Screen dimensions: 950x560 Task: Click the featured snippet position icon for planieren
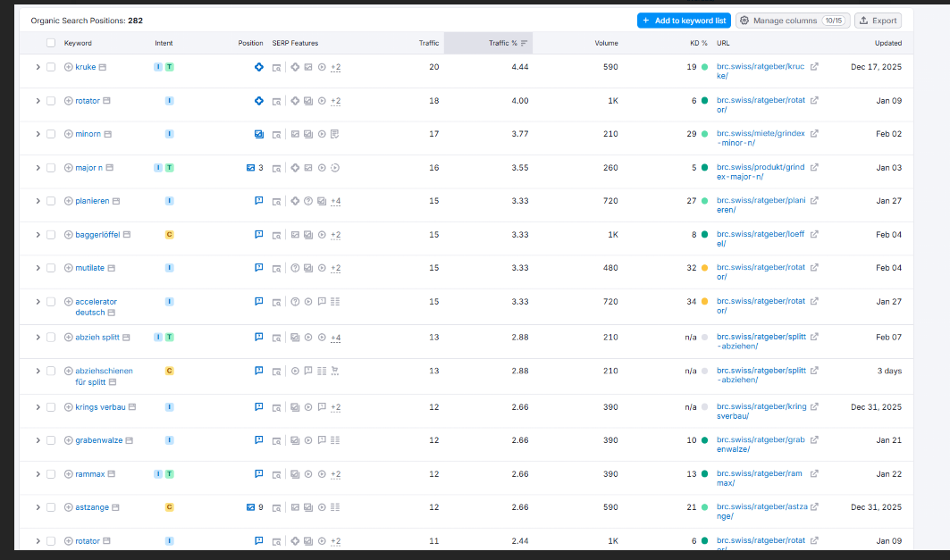coord(259,201)
